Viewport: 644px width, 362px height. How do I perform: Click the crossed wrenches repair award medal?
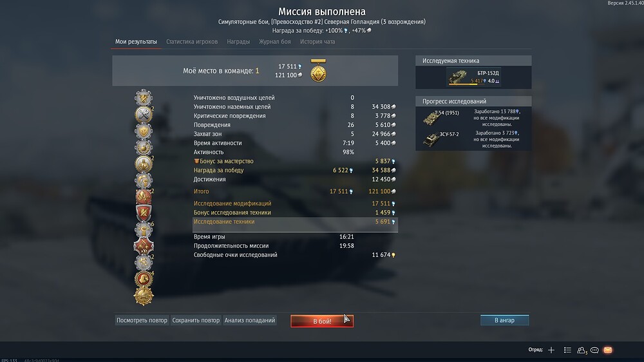144,115
